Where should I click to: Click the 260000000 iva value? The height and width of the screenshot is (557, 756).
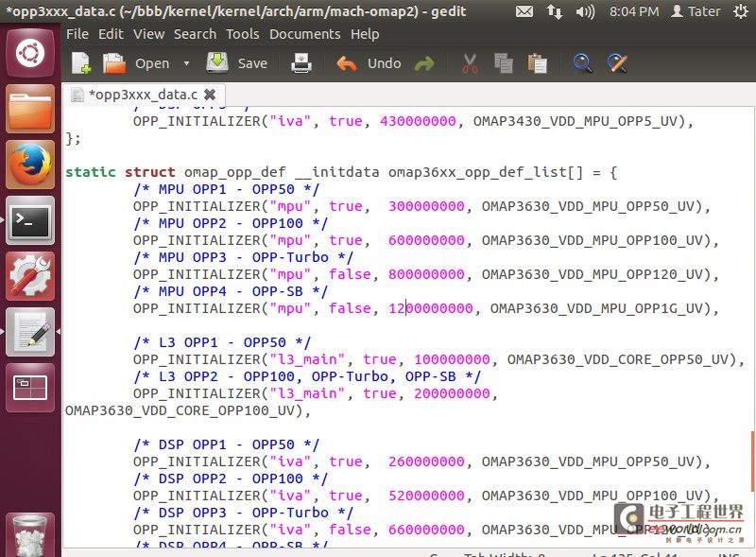[x=426, y=461]
